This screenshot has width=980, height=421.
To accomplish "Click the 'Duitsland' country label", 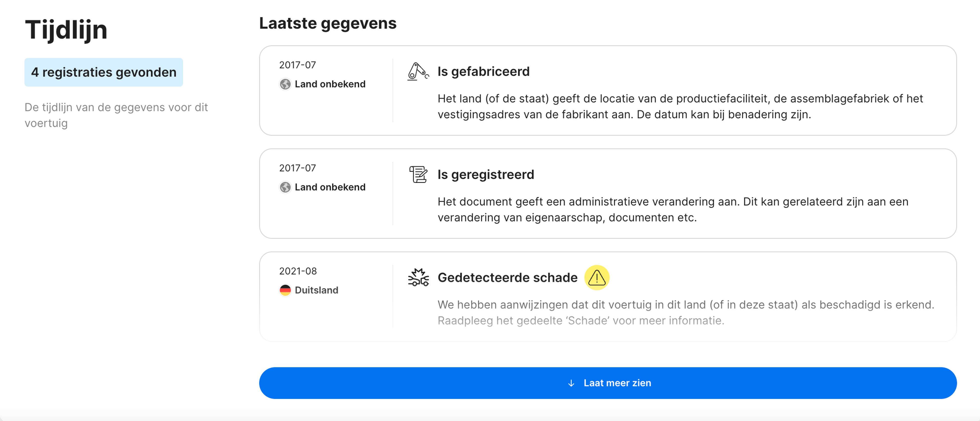I will click(316, 290).
